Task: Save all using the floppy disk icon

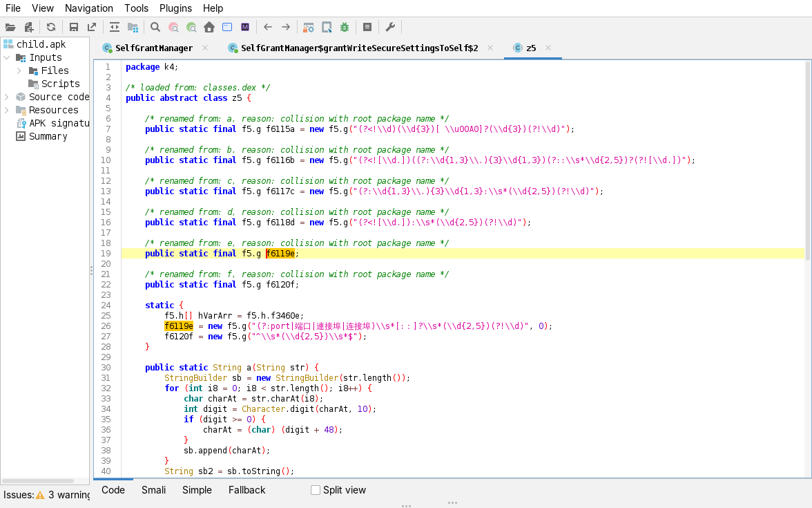Action: tap(73, 27)
